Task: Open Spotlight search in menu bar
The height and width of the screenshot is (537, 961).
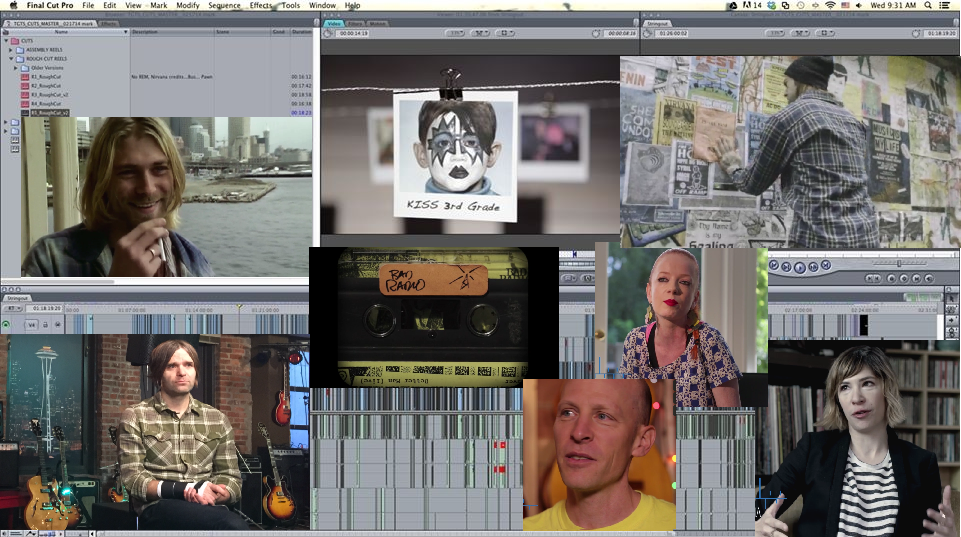Action: pos(929,5)
